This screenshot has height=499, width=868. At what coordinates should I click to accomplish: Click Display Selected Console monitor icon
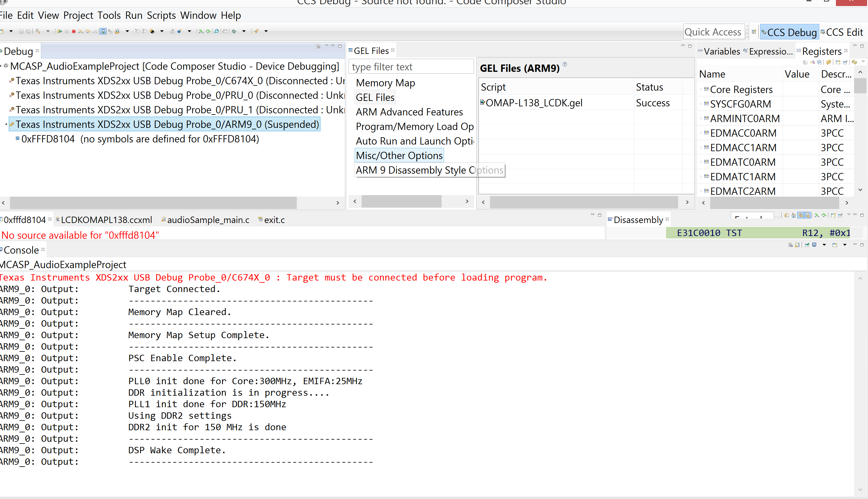[x=814, y=245]
